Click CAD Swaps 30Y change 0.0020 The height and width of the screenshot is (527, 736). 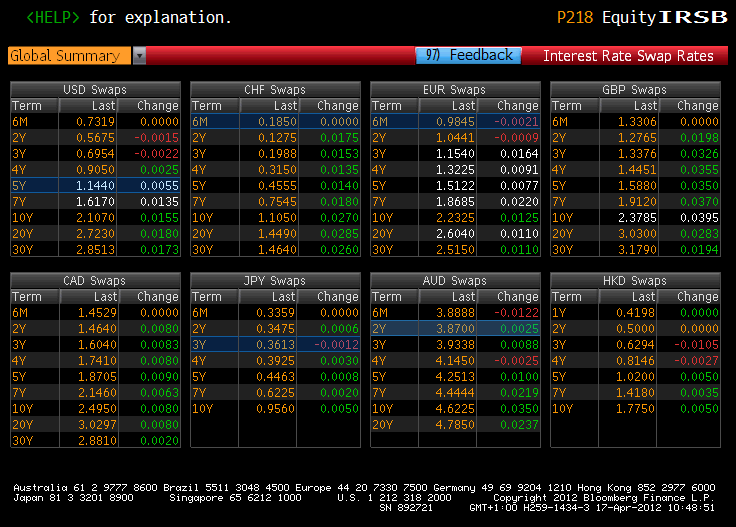159,440
